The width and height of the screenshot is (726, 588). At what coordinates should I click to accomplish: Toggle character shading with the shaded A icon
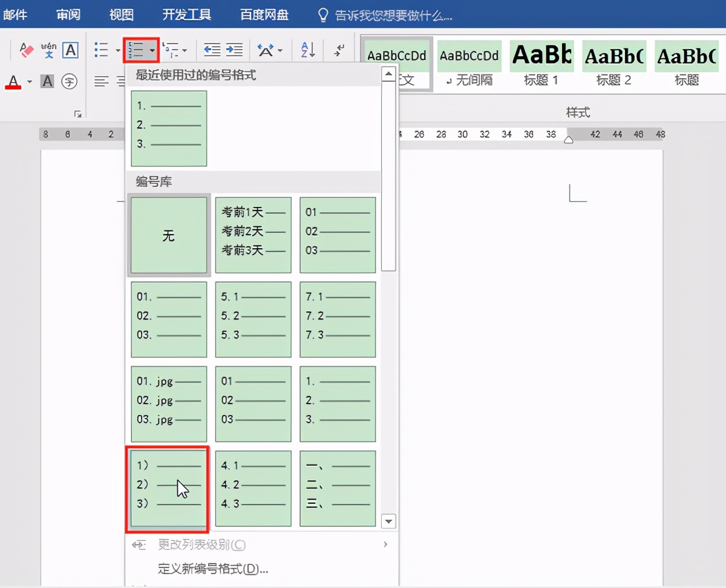[x=47, y=81]
